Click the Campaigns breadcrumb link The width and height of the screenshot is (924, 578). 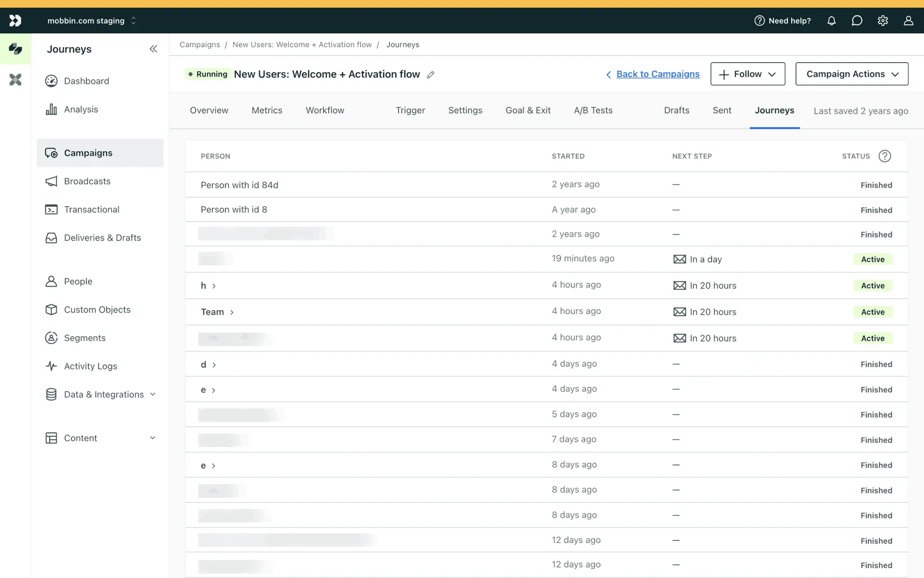point(200,45)
